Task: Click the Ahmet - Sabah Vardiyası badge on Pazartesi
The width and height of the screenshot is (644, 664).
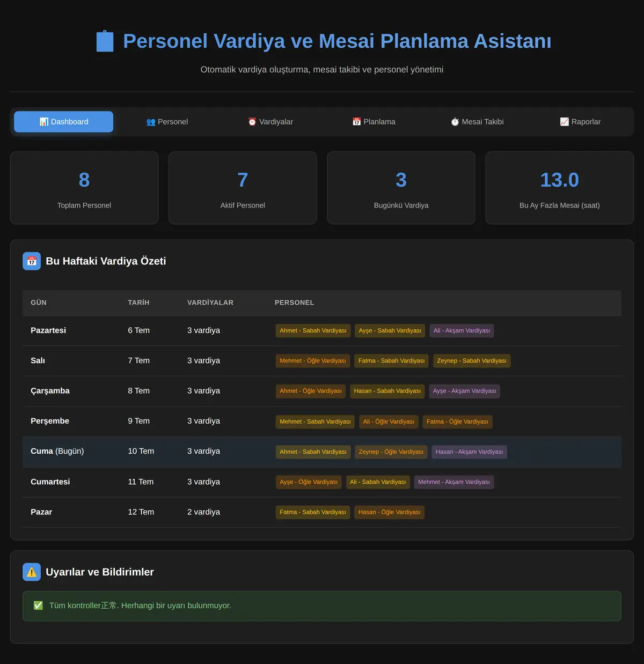Action: tap(313, 330)
